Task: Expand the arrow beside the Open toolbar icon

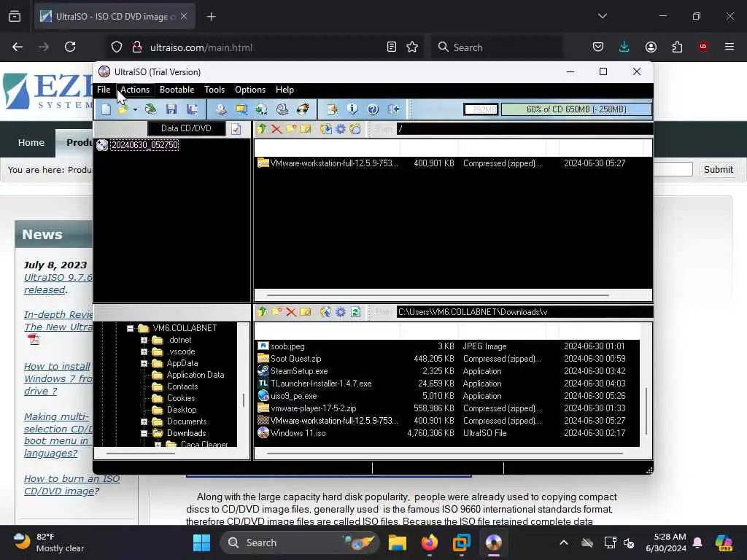Action: [135, 110]
